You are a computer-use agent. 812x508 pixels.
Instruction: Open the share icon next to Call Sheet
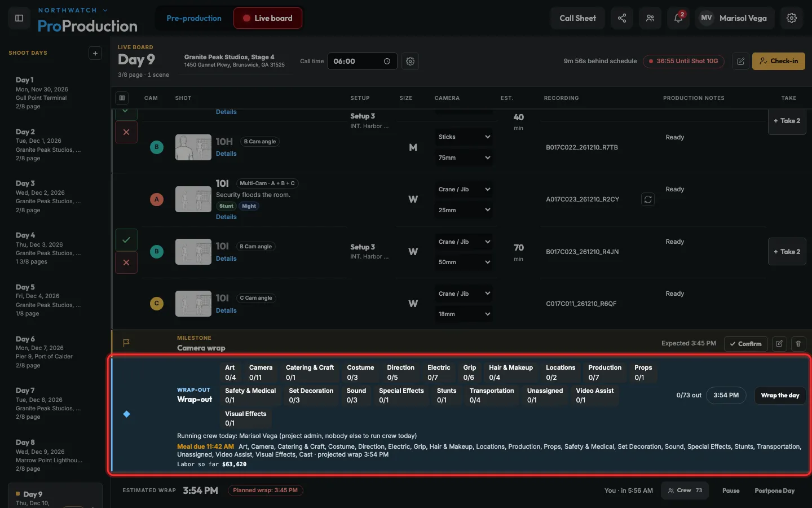click(x=622, y=18)
